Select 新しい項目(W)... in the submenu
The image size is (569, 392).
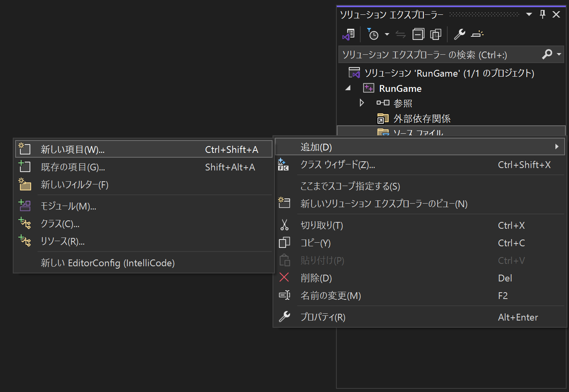click(144, 149)
